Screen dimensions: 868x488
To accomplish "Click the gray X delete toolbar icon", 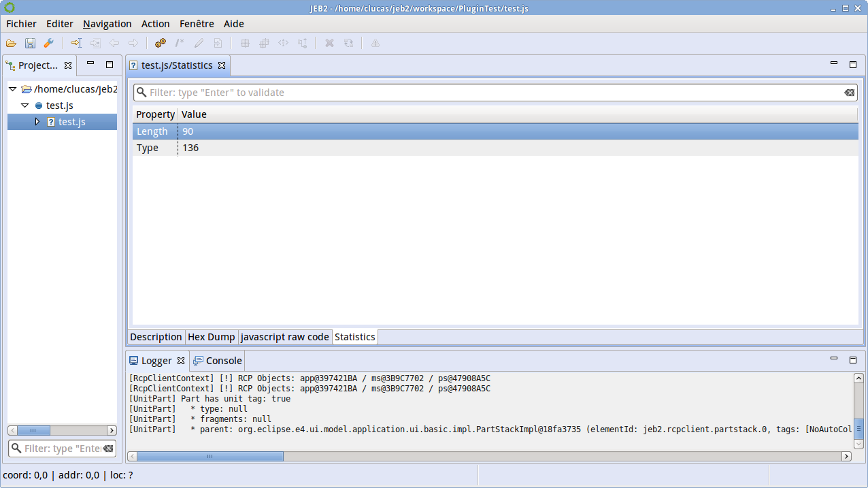I will (x=329, y=43).
